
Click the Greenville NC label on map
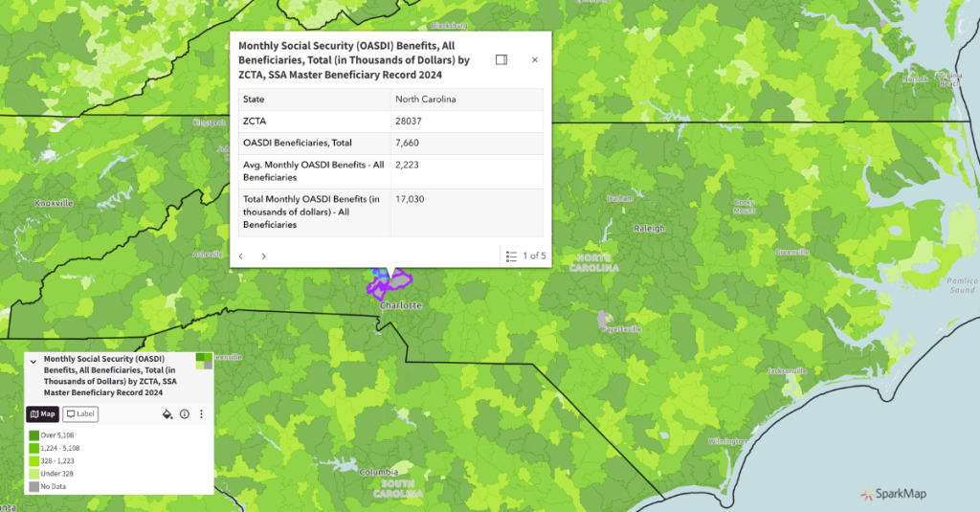[792, 252]
